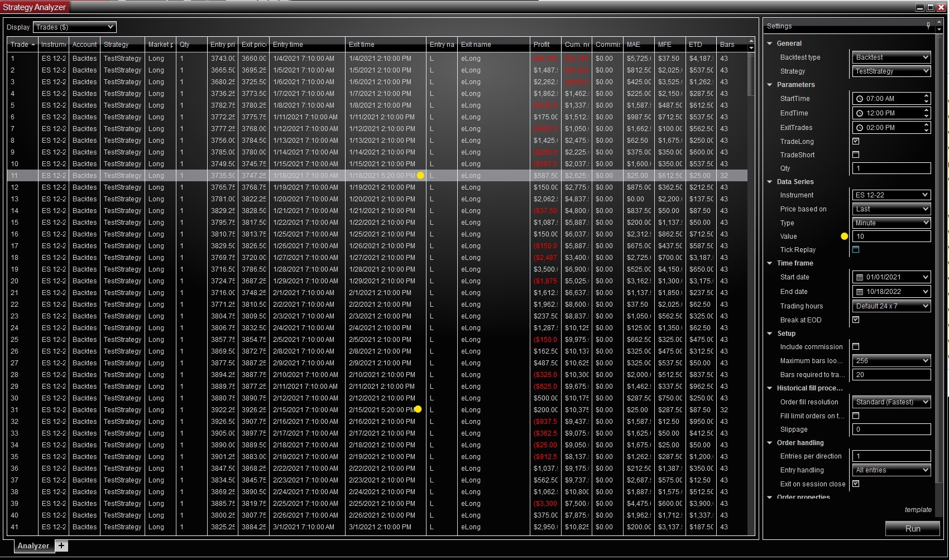949x560 pixels.
Task: Sort by the Exit name column header
Action: pyautogui.click(x=493, y=45)
